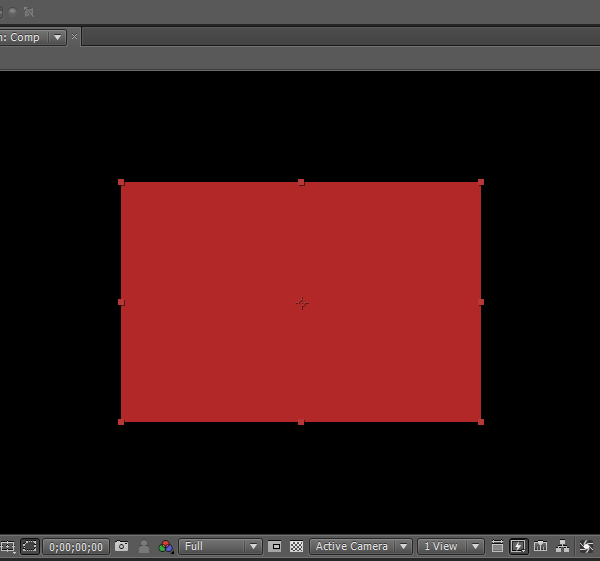Open the Fast Previews lightning menu
The width and height of the screenshot is (600, 561).
[x=518, y=546]
